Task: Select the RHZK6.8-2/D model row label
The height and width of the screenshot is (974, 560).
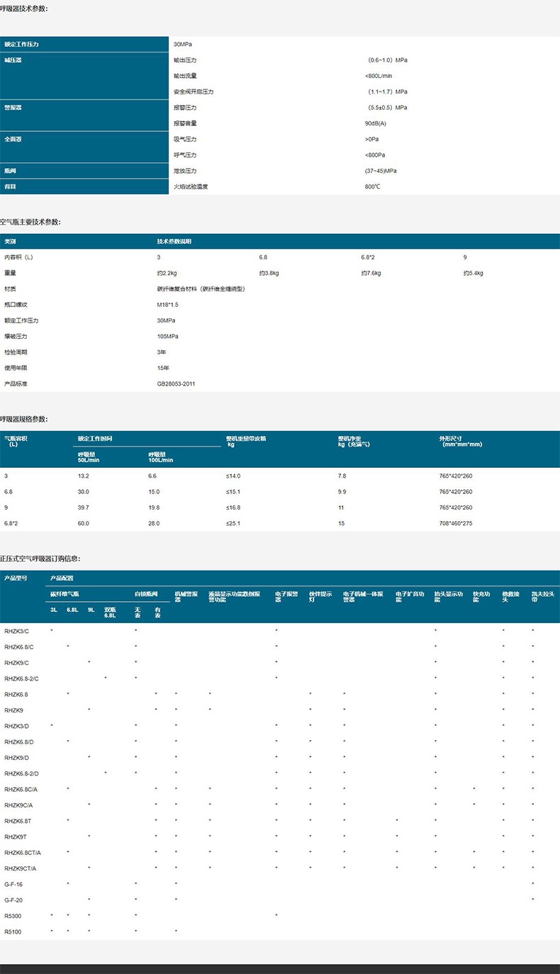Action: point(22,773)
